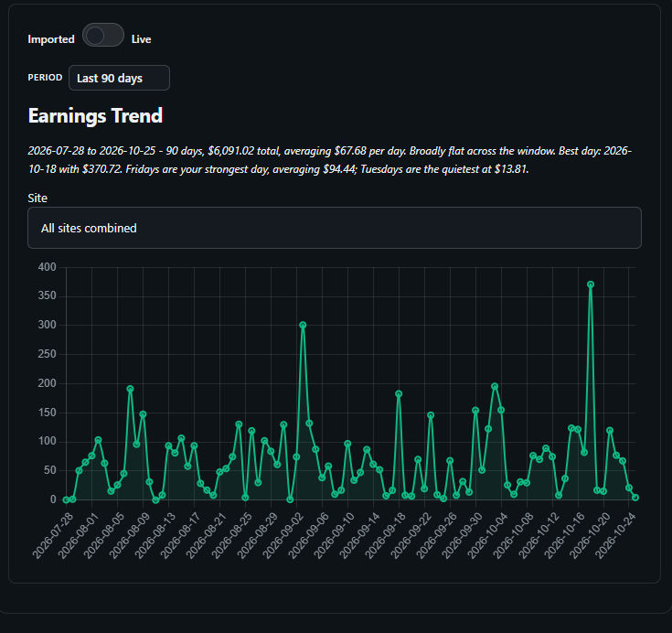Click the 250 y-axis label
This screenshot has width=672, height=633.
coord(48,354)
